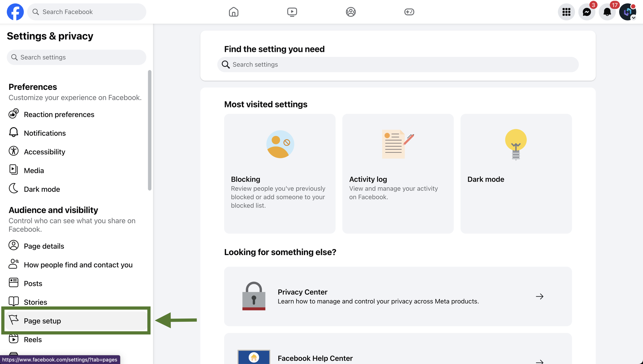This screenshot has height=364, width=643.
Task: Open Privacy Center arrow
Action: 539,296
